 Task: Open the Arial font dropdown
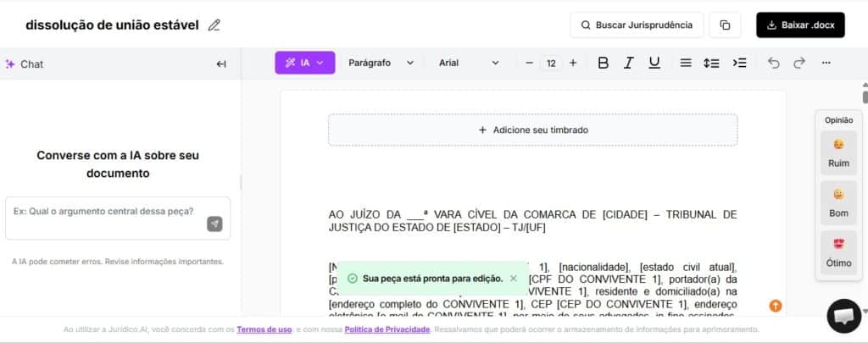(x=469, y=63)
